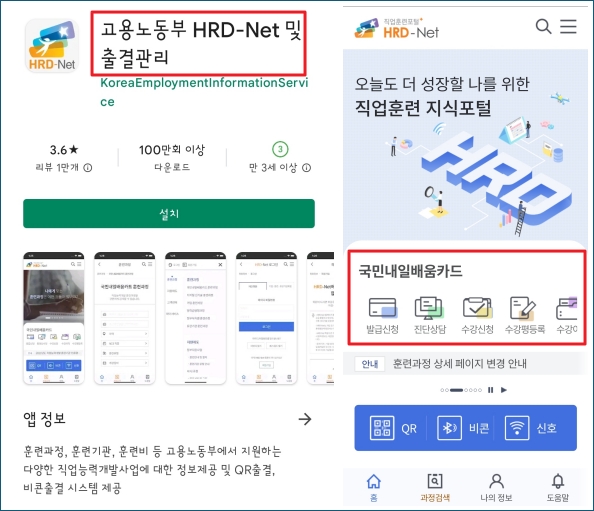Open the 앱 정보 section arrow
The image size is (594, 511).
tap(305, 419)
